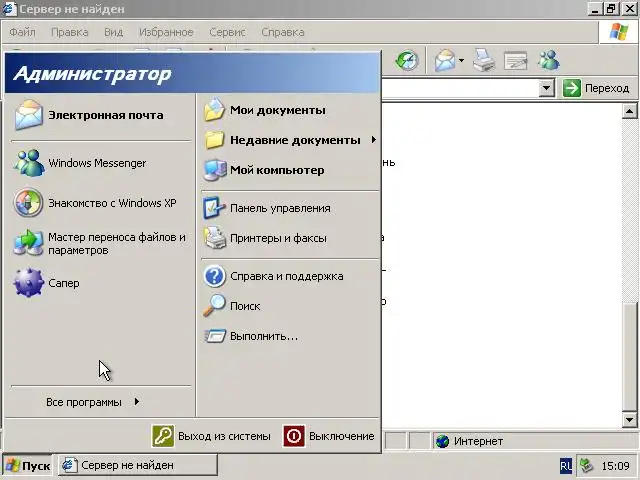Launch the Сапер game
Viewport: 640px width, 480px height.
[x=100, y=282]
